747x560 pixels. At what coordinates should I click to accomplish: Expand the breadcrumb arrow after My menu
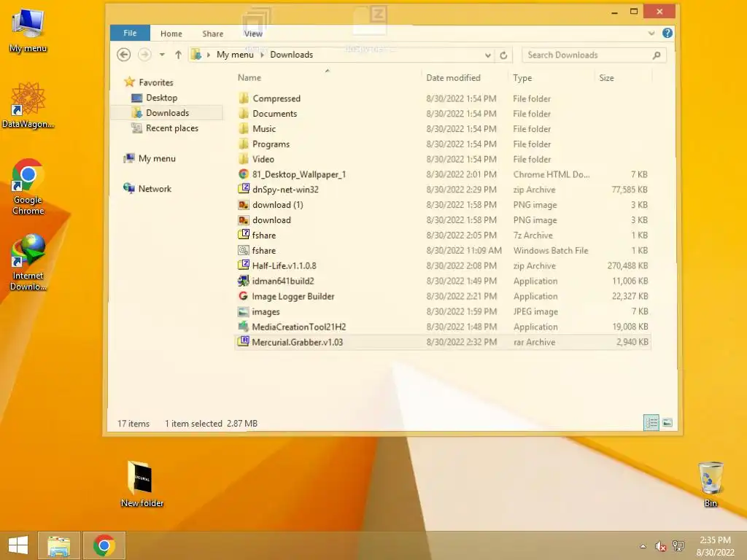(262, 55)
